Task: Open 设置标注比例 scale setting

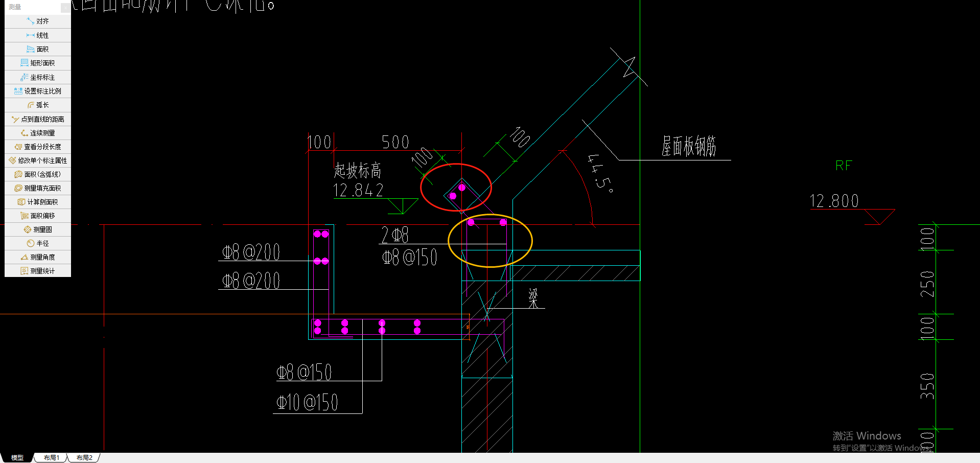Action: tap(38, 91)
